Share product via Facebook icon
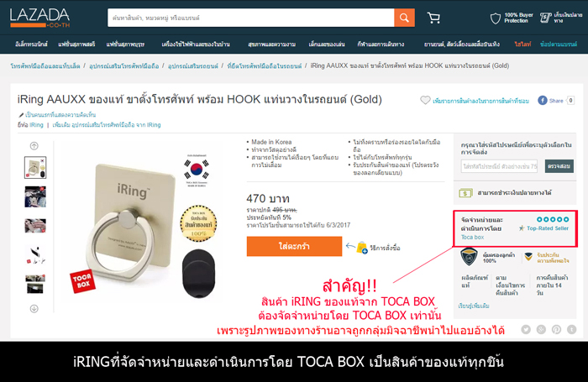Screen dimensions: 588x382 click(543, 101)
